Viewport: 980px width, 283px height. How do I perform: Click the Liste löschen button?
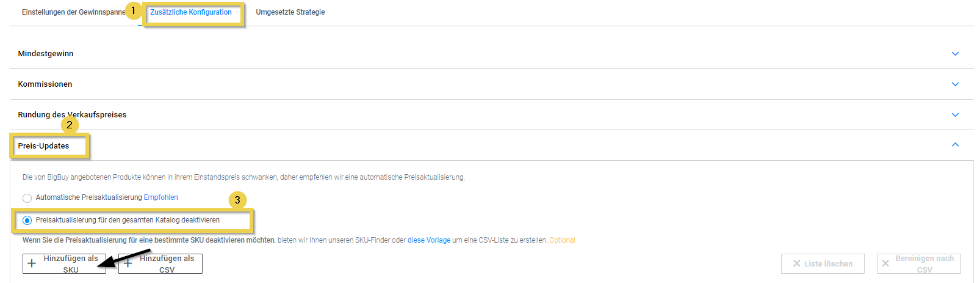(x=822, y=263)
